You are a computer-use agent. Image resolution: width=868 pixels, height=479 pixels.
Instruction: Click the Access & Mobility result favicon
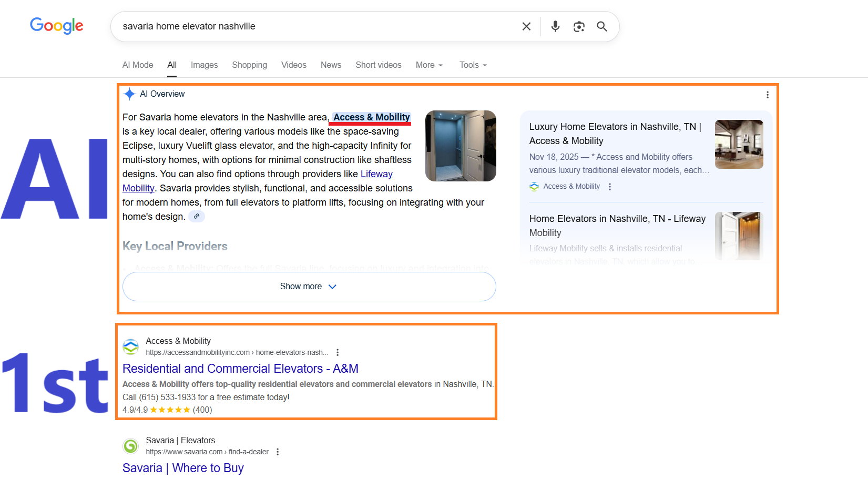coord(131,346)
